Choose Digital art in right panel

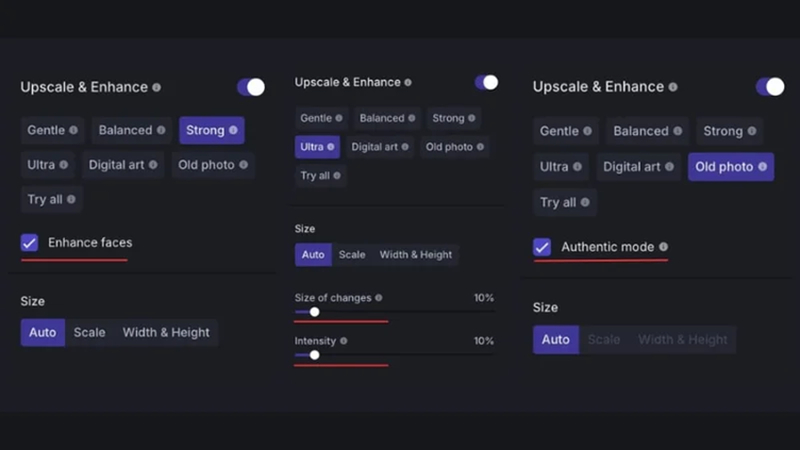tap(638, 167)
